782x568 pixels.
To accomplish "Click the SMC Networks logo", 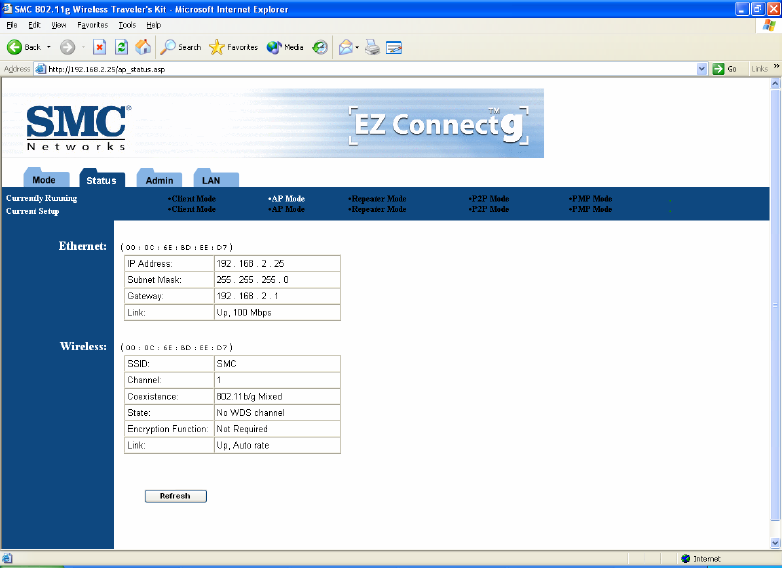I will tap(78, 128).
